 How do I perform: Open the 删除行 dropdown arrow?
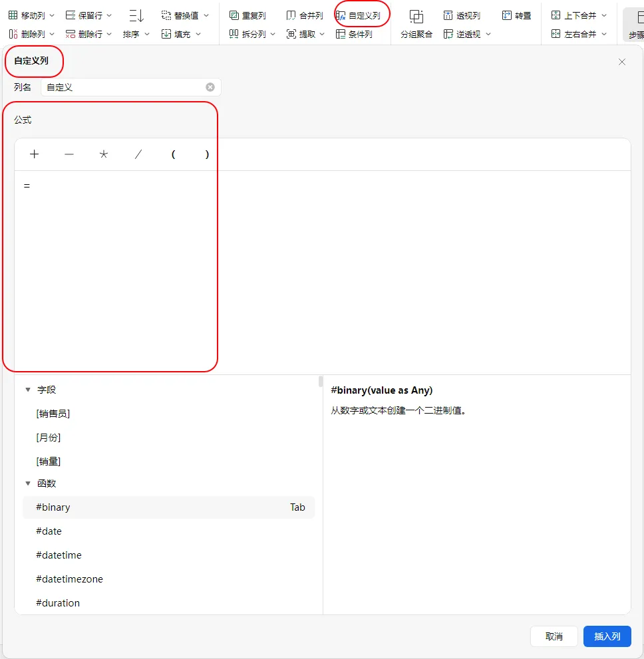click(x=109, y=34)
